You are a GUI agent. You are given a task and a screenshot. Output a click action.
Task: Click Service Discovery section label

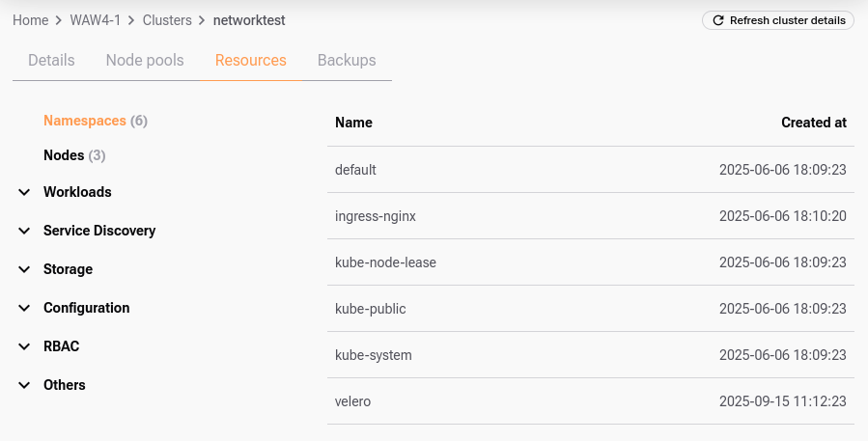99,231
